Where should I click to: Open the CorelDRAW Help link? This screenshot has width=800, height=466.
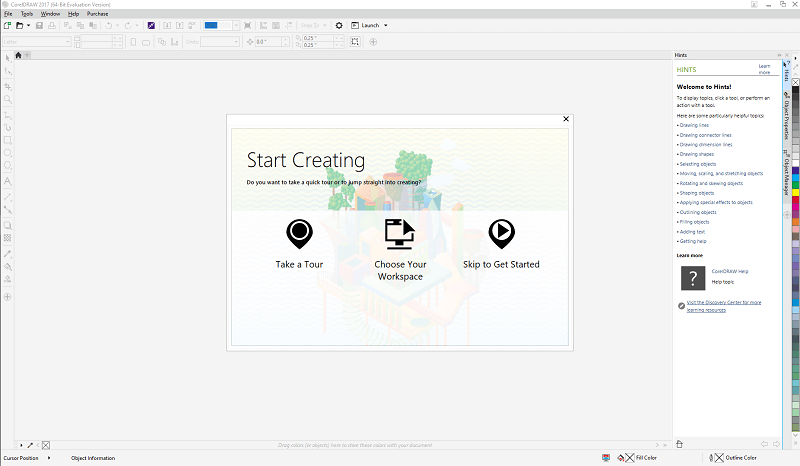click(730, 272)
